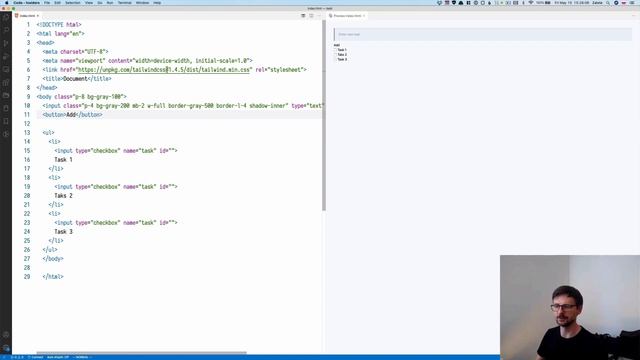Image resolution: width=640 pixels, height=360 pixels.
Task: Open the Go menu
Action: point(100,3)
